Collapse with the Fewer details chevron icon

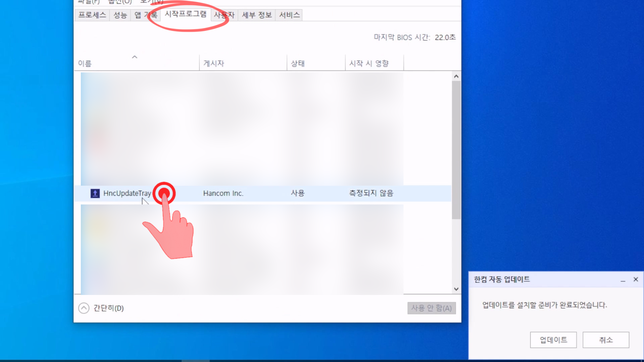[84, 308]
